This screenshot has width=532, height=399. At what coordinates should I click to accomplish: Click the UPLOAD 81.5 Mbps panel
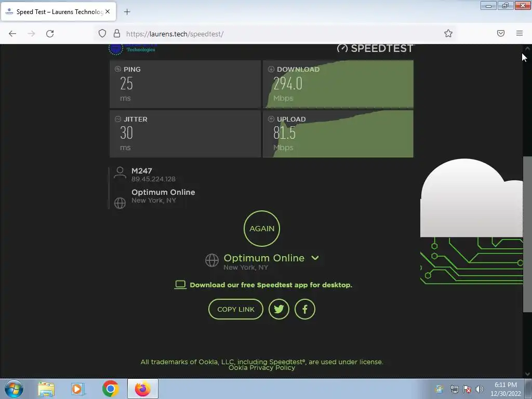point(338,134)
